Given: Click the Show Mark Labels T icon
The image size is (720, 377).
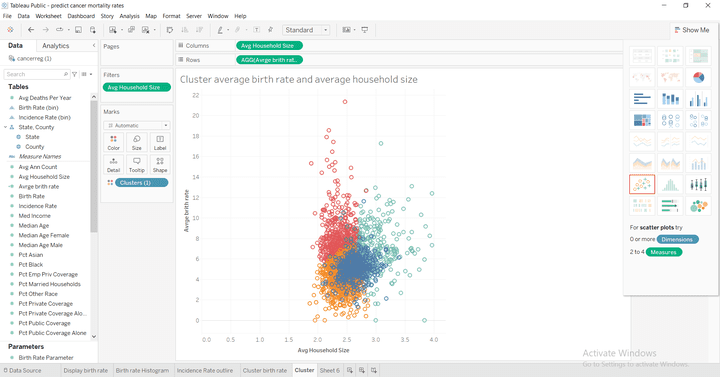Looking at the screenshot, I should (x=256, y=30).
